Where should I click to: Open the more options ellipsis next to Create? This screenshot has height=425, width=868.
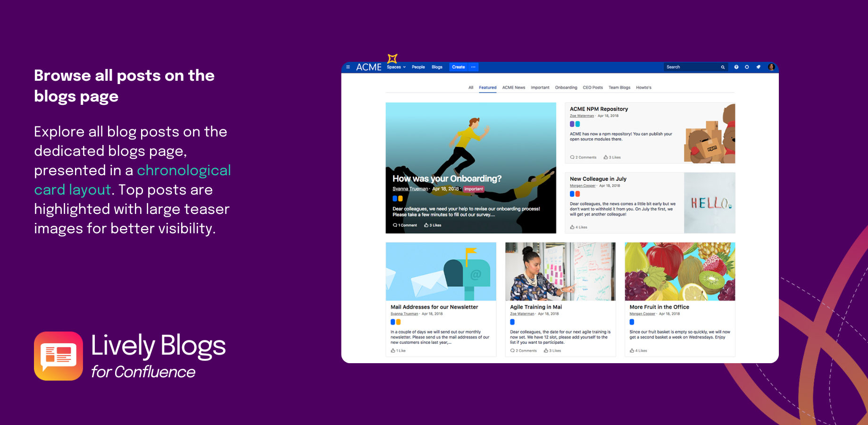473,67
